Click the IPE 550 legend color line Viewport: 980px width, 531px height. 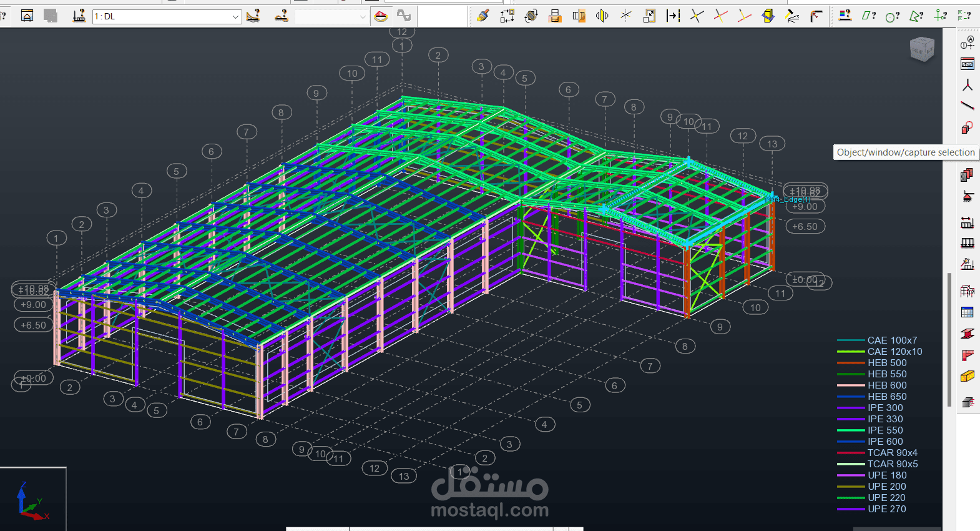click(851, 430)
